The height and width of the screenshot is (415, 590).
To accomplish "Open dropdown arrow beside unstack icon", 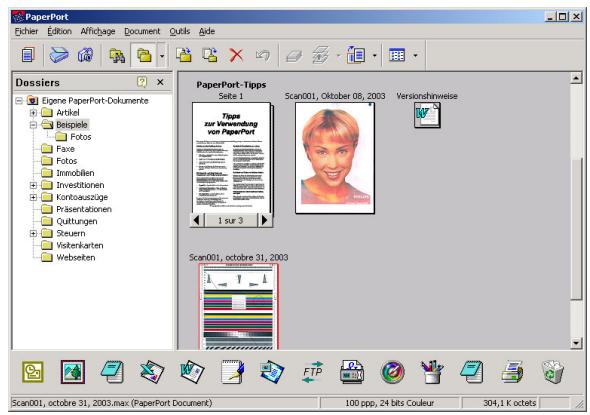I will [338, 56].
